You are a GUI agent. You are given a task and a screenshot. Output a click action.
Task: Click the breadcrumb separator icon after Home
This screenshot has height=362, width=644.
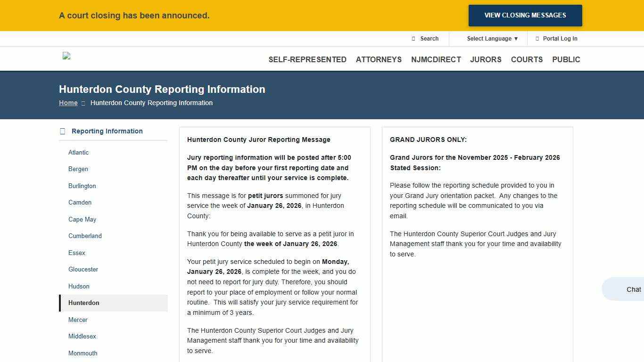coord(83,103)
